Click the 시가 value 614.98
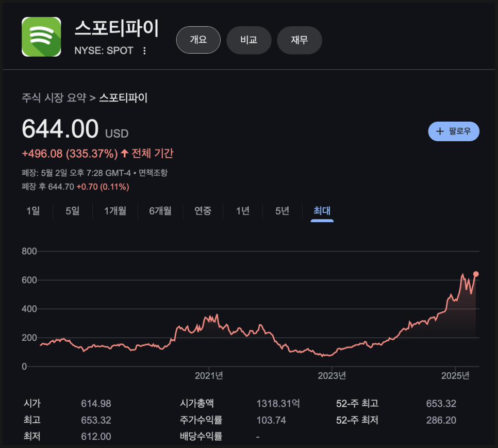 [96, 404]
